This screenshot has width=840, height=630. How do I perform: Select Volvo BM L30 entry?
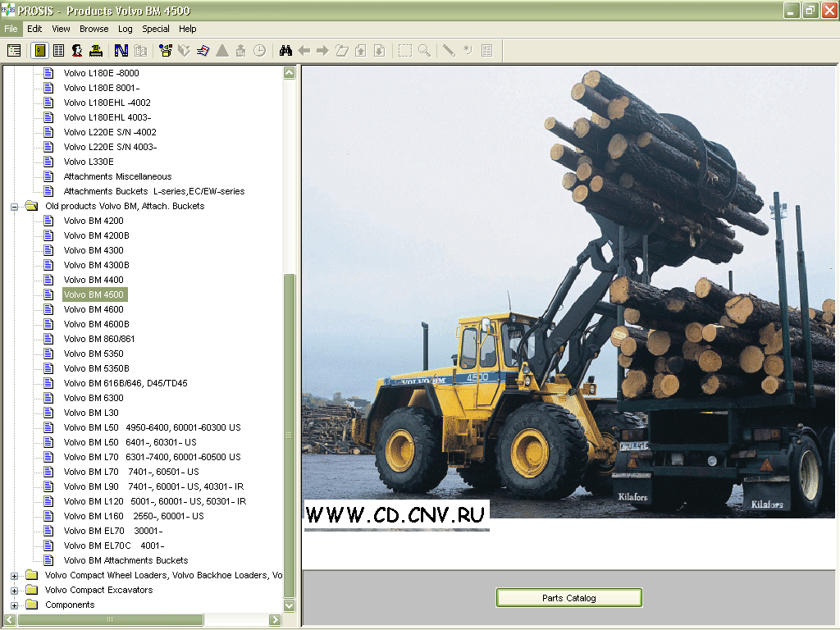coord(91,413)
